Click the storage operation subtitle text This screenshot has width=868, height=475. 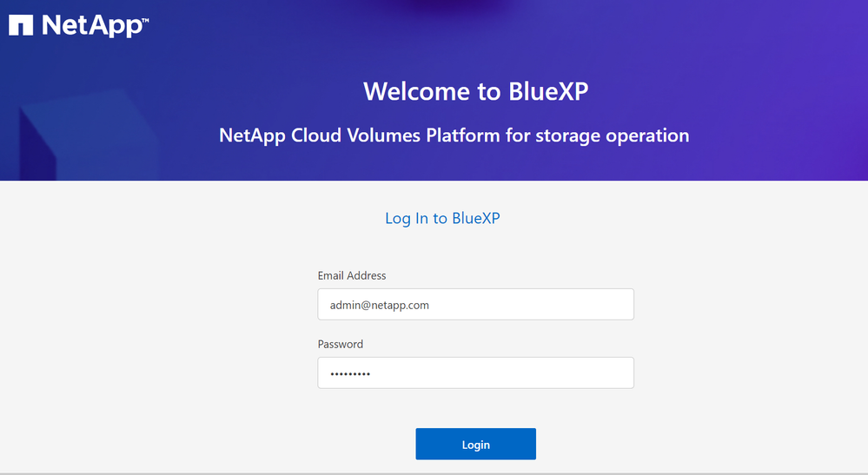coord(454,135)
